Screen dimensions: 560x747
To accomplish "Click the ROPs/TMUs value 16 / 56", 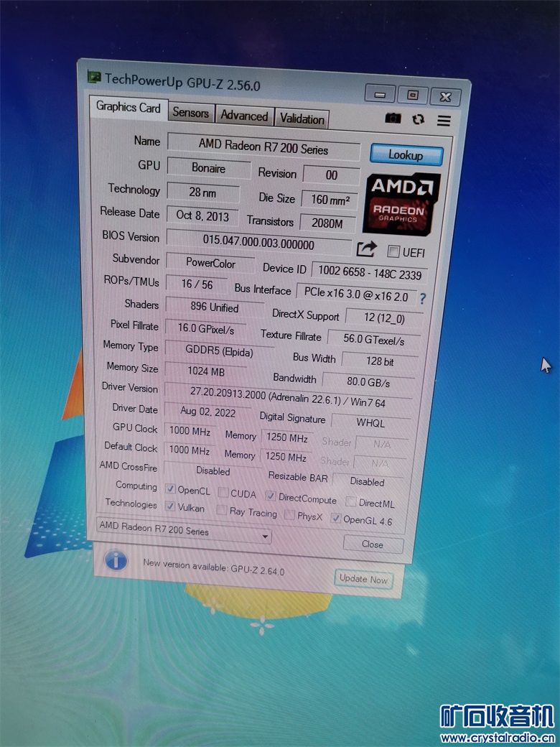I will [x=197, y=284].
